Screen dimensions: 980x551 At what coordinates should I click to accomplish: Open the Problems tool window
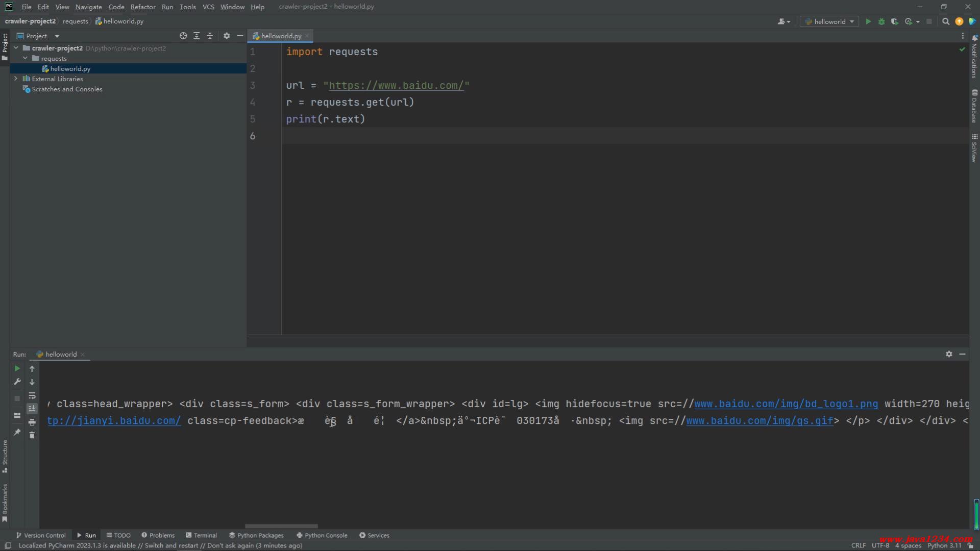(x=158, y=535)
